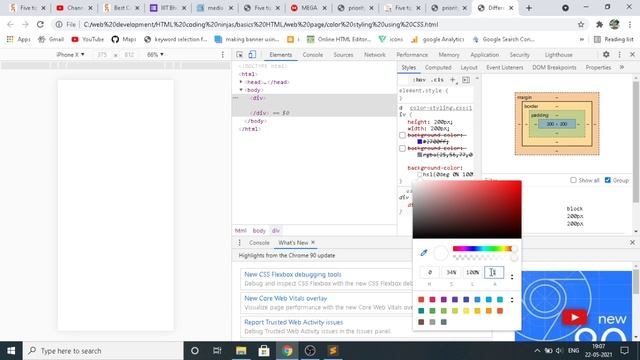Open File Explorer from taskbar
The width and height of the screenshot is (640, 360).
tap(241, 351)
